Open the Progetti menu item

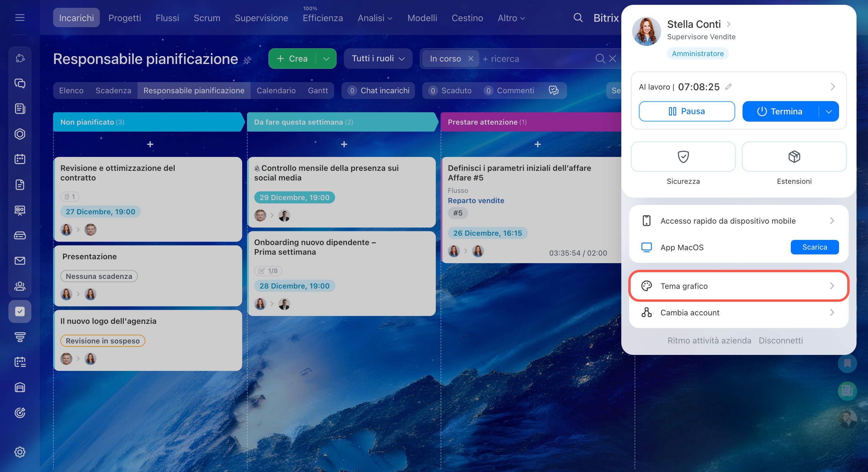click(x=124, y=18)
